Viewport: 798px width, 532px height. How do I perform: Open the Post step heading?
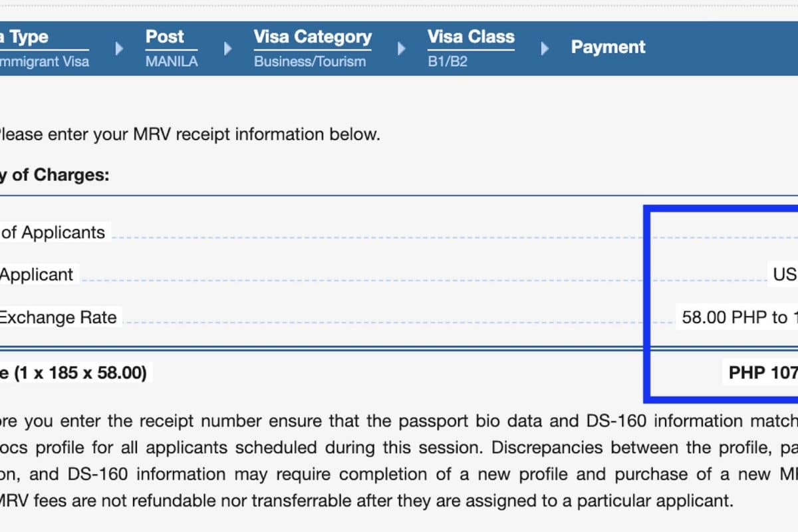165,37
